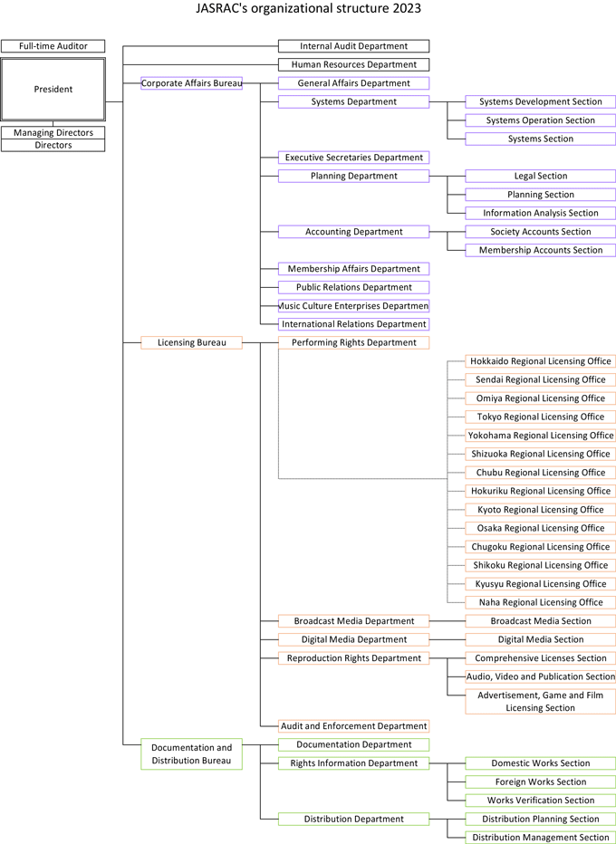Select the Performing Rights Department box
Image resolution: width=616 pixels, height=844 pixels.
click(353, 343)
